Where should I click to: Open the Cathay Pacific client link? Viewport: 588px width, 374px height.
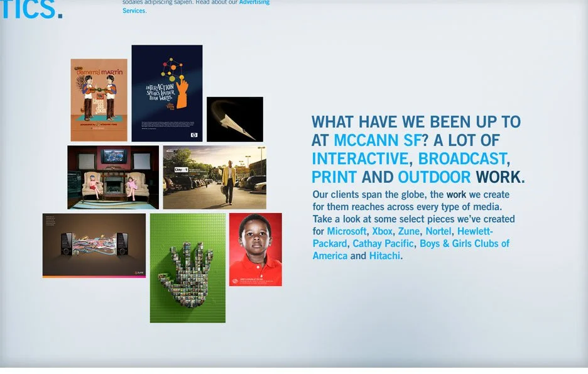tap(383, 243)
